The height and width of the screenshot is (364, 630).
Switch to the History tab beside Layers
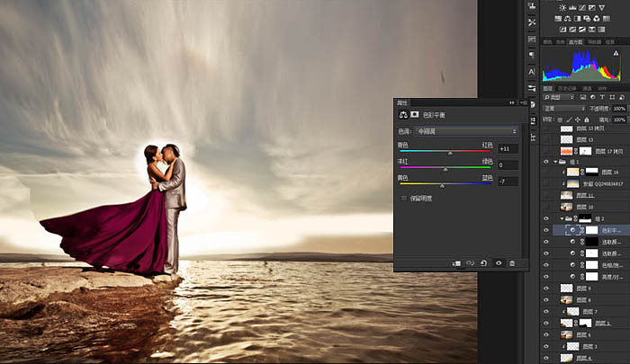pos(567,88)
